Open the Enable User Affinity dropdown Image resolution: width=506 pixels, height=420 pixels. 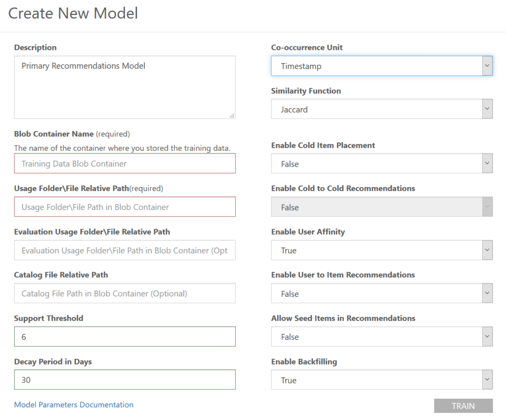pyautogui.click(x=380, y=250)
